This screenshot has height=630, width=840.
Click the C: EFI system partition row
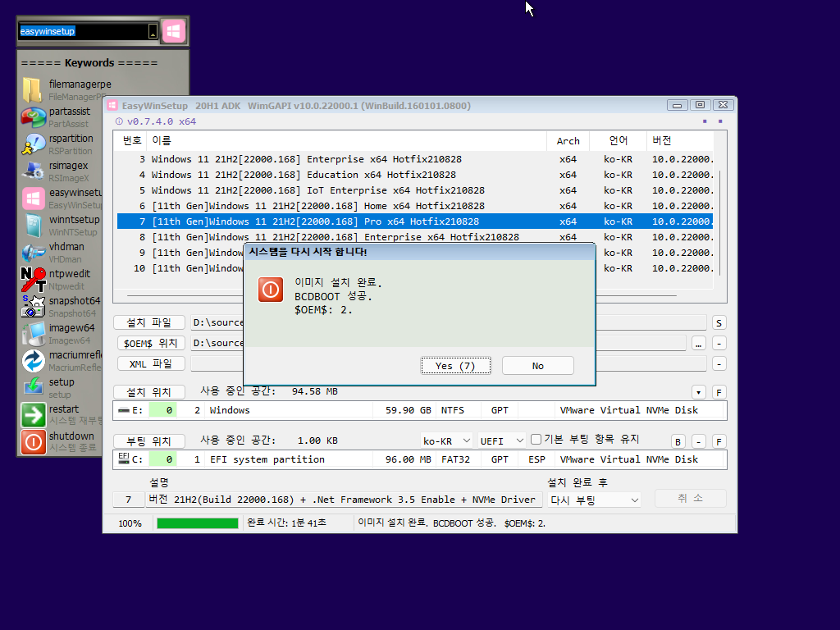[x=419, y=459]
